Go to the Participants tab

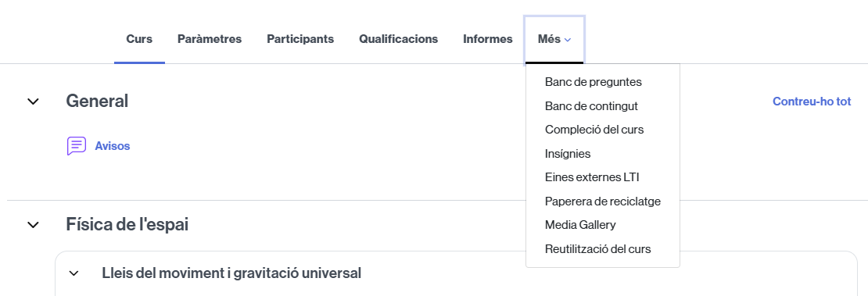300,39
